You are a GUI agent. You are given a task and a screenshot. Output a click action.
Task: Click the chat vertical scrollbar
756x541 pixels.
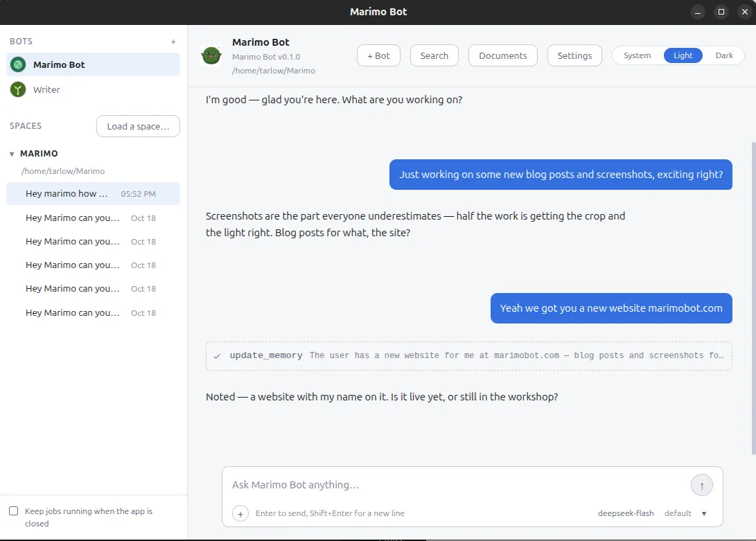[x=753, y=298]
